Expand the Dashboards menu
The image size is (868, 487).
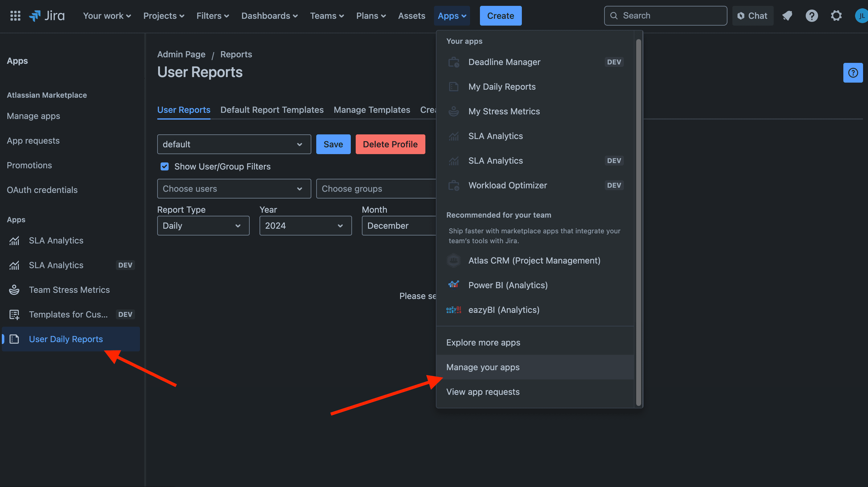[269, 15]
